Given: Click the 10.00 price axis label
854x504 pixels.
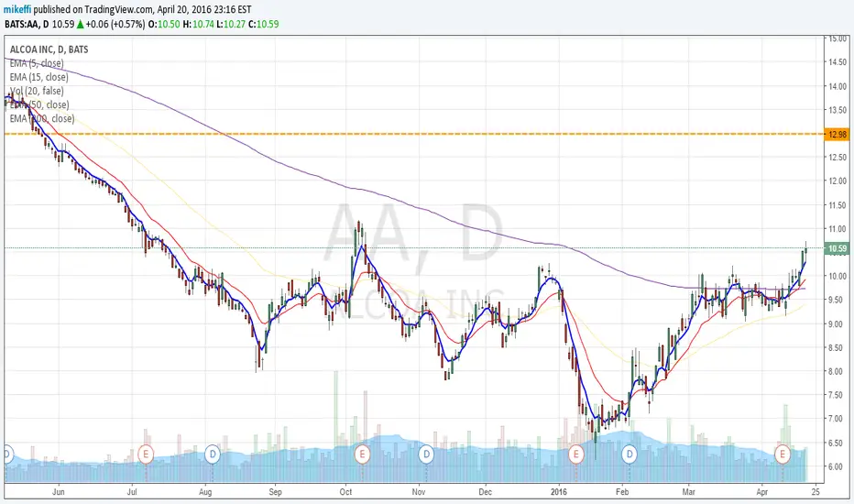Looking at the screenshot, I should click(x=838, y=276).
